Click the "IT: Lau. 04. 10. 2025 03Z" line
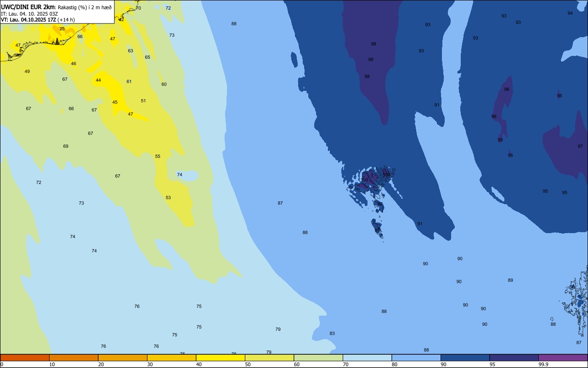Screen dimensions: 588x368 (29, 14)
